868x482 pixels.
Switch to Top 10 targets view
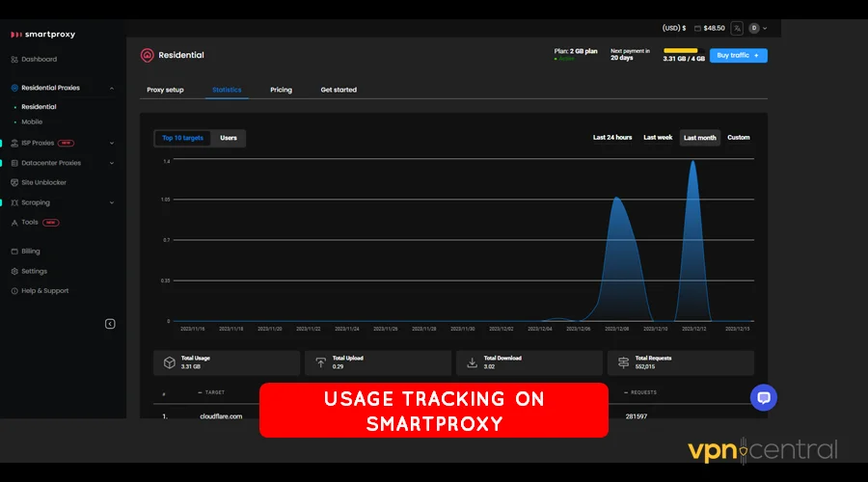pos(182,138)
